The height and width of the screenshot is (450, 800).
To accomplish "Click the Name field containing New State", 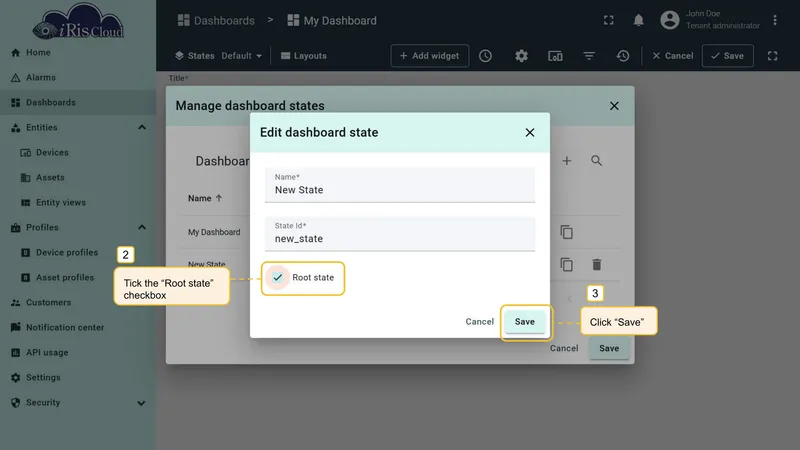I will click(x=399, y=185).
